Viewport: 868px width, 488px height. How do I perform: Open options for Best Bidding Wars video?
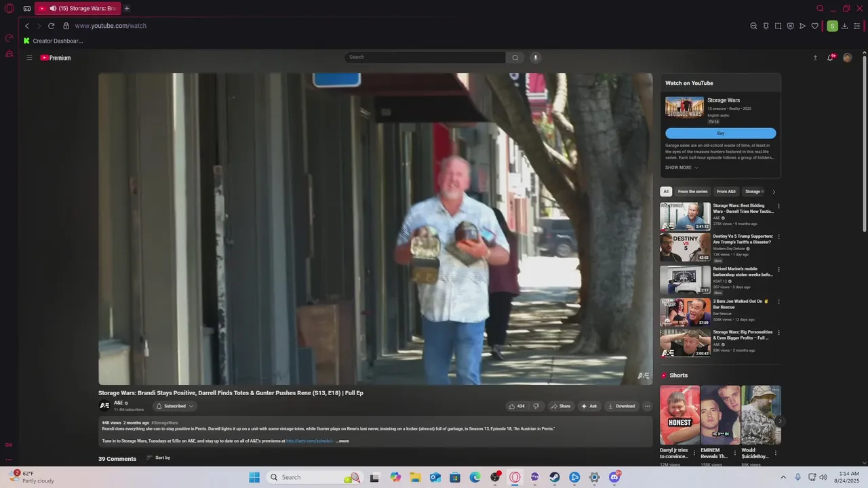(778, 206)
